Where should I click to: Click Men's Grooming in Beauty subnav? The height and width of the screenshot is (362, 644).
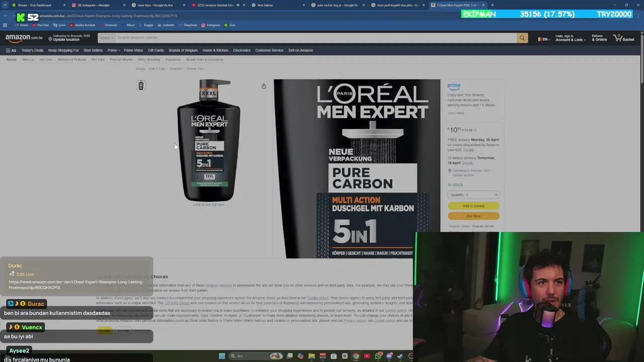coord(149,59)
